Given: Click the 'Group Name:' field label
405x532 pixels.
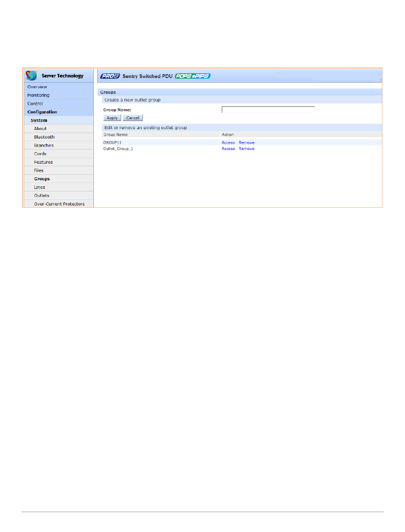Looking at the screenshot, I should 117,110.
